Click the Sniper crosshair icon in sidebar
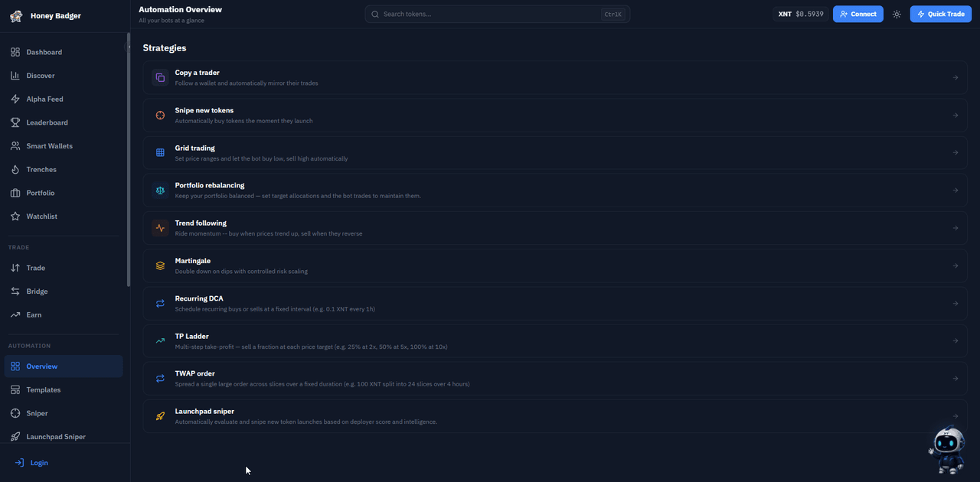The height and width of the screenshot is (482, 980). tap(15, 413)
